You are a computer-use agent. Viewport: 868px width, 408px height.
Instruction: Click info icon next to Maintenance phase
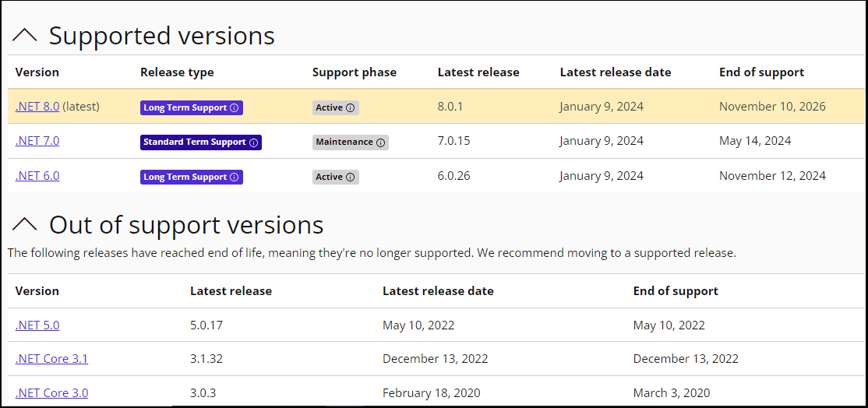click(380, 142)
